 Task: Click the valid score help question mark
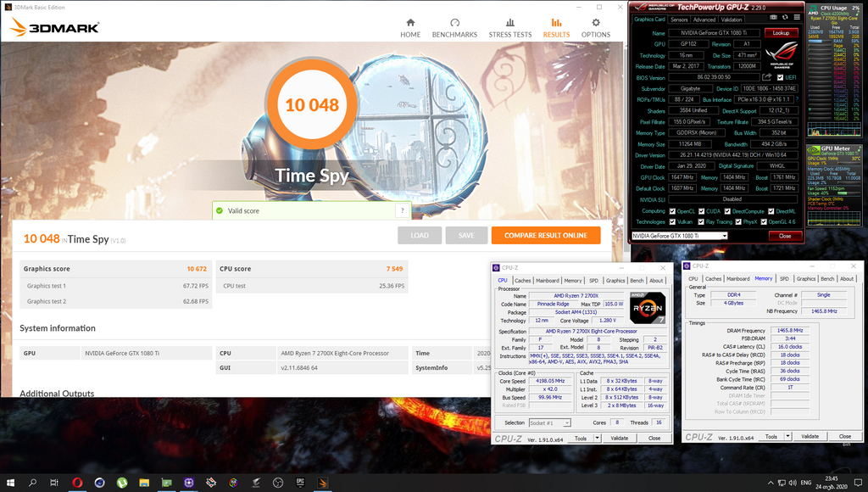click(403, 210)
